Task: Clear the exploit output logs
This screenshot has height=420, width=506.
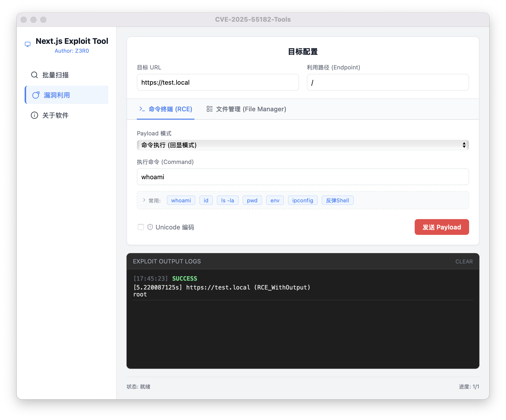Action: click(464, 261)
